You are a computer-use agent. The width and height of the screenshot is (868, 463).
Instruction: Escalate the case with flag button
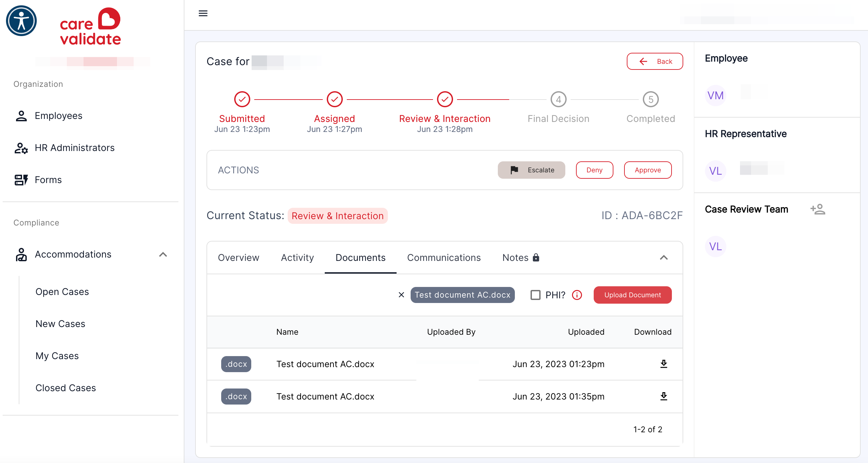click(x=531, y=170)
